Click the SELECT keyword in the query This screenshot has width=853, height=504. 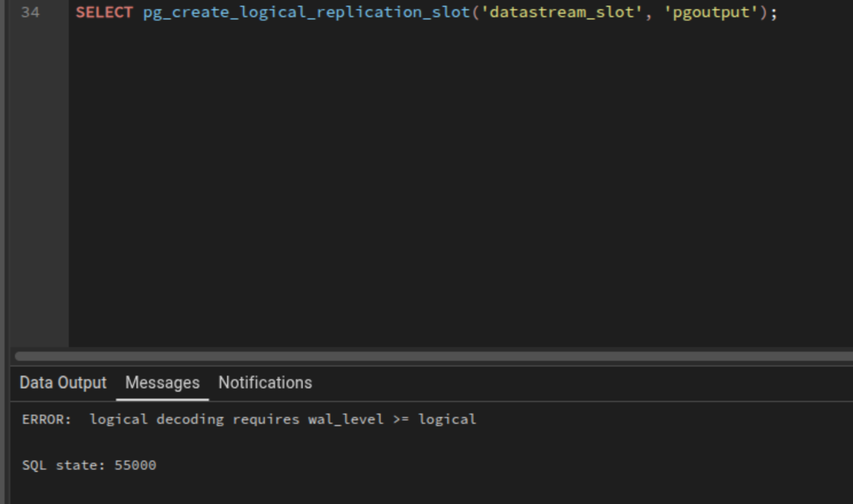click(x=104, y=12)
